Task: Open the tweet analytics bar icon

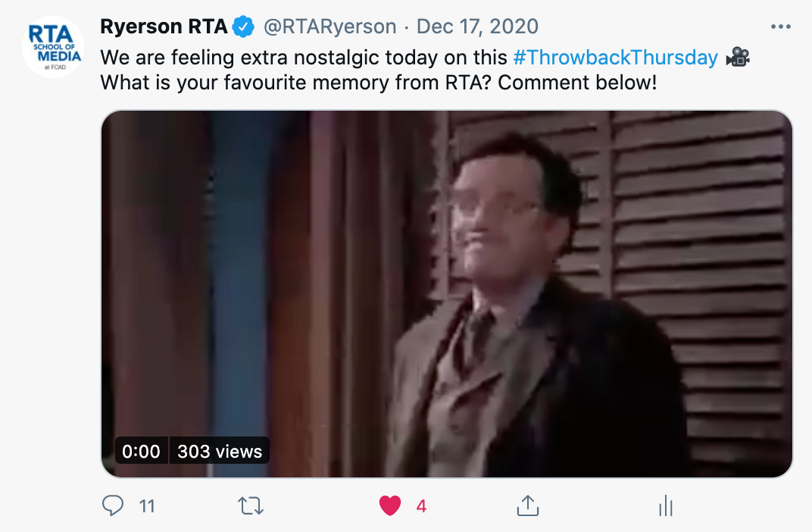Action: (666, 505)
